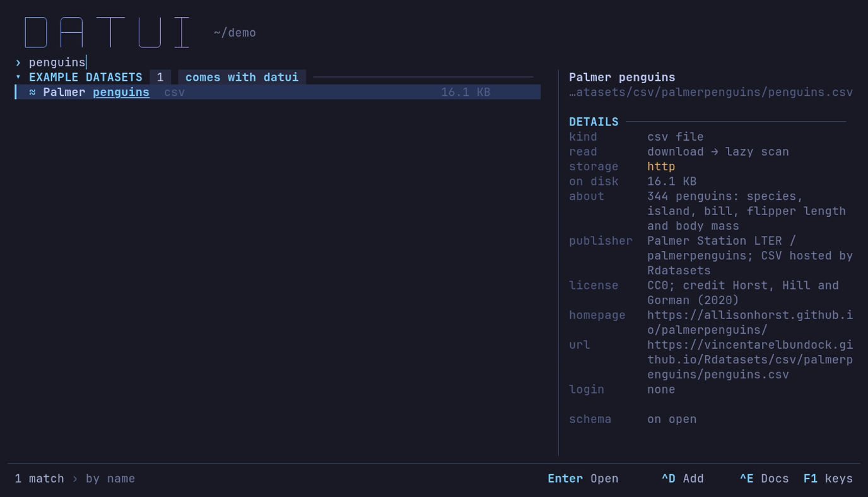Click the 'schema' field label
The width and height of the screenshot is (868, 497).
point(590,419)
